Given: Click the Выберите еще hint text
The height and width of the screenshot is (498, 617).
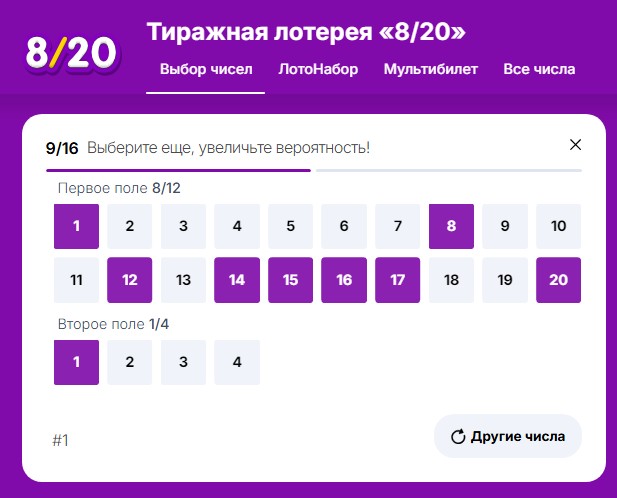Looking at the screenshot, I should [229, 148].
